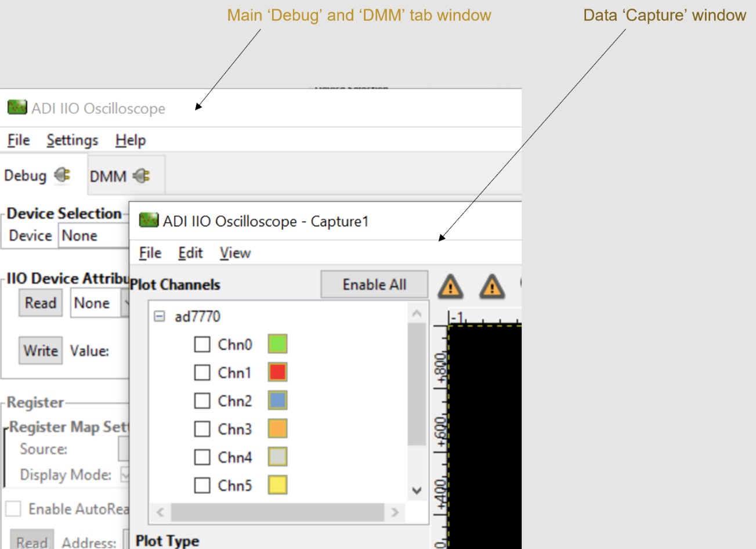Open File menu in the main Oscilloscope window
This screenshot has width=756, height=549.
(19, 140)
